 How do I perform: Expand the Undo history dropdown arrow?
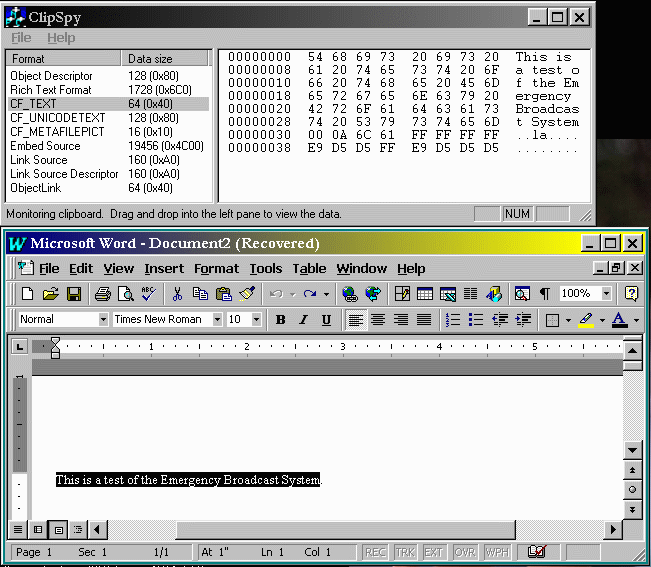[293, 294]
